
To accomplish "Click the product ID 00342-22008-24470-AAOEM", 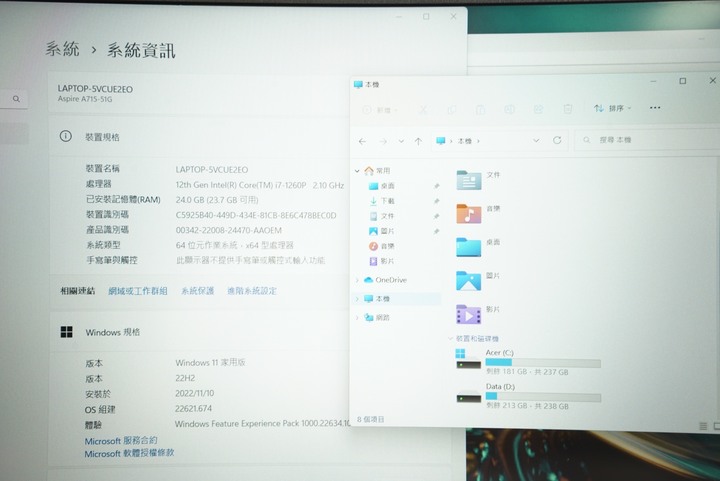I will [229, 230].
